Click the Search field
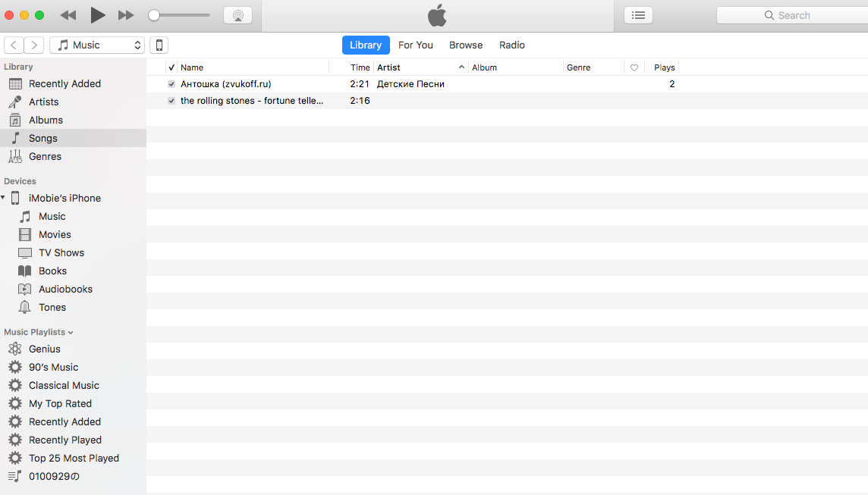Screen dimensions: 868x495 click(792, 15)
